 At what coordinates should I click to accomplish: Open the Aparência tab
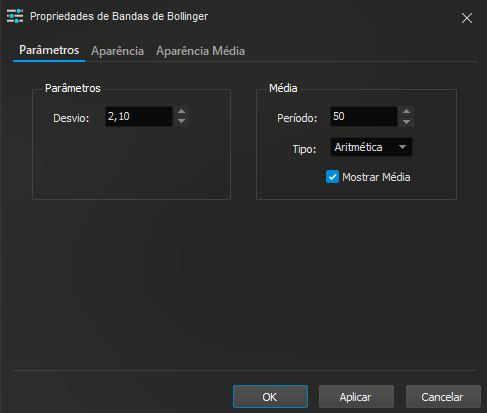pos(117,51)
